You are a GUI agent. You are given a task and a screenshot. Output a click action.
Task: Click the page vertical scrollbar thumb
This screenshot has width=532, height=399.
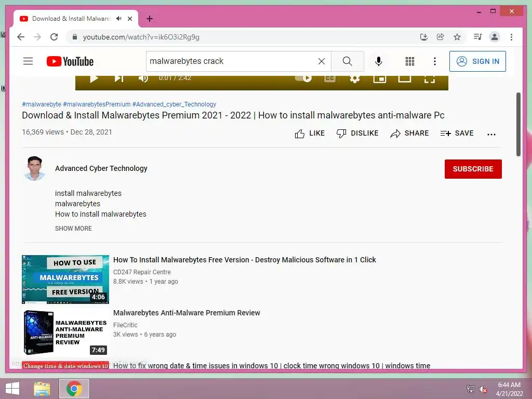(518, 124)
